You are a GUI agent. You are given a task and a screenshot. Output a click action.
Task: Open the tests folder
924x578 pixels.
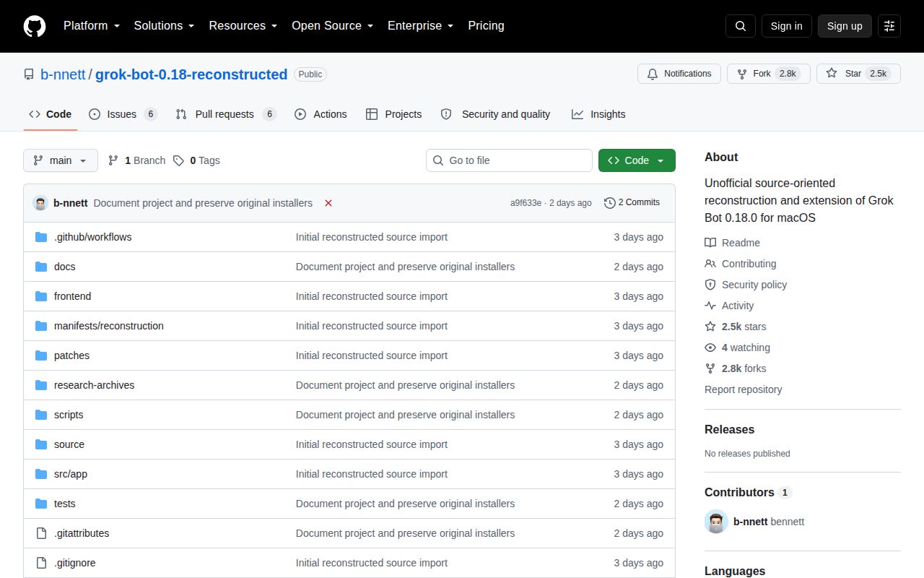65,504
